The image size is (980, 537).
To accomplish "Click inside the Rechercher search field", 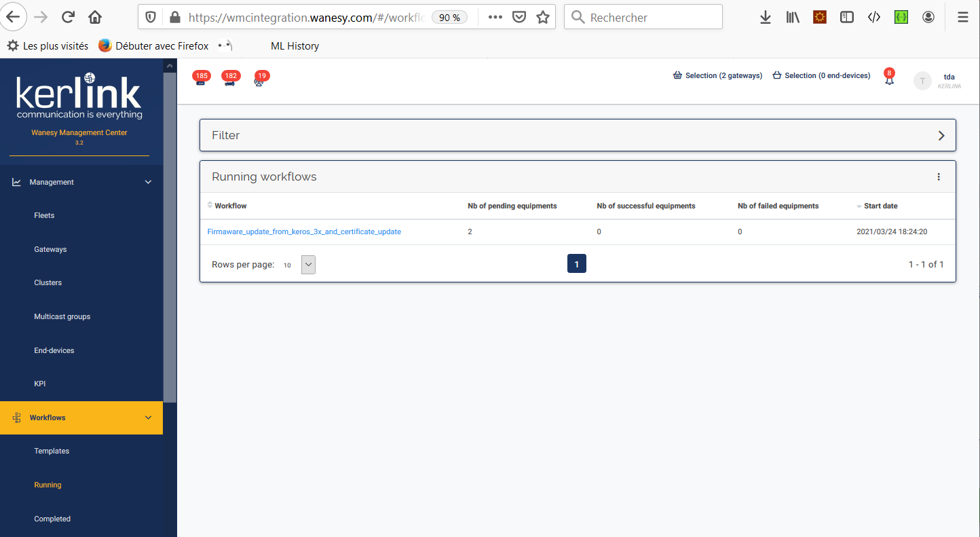I will pyautogui.click(x=643, y=17).
